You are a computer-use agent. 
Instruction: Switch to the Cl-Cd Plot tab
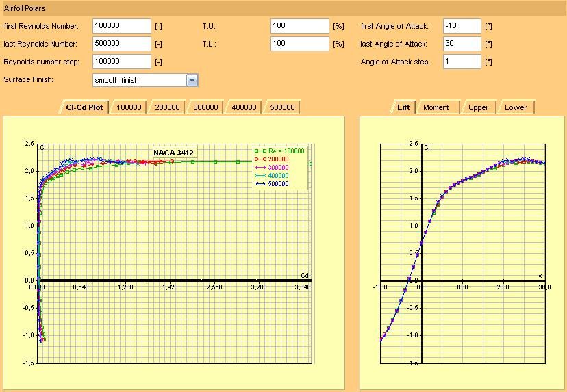tap(85, 107)
